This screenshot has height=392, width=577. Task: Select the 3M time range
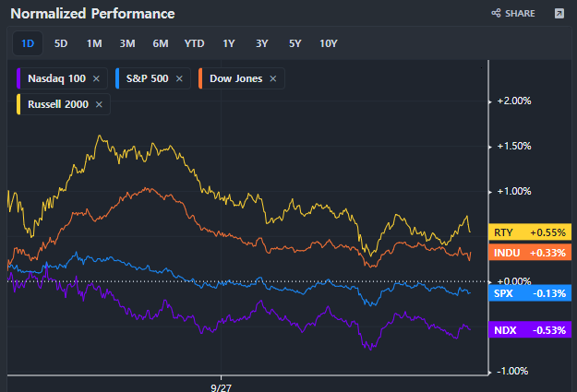pos(127,43)
